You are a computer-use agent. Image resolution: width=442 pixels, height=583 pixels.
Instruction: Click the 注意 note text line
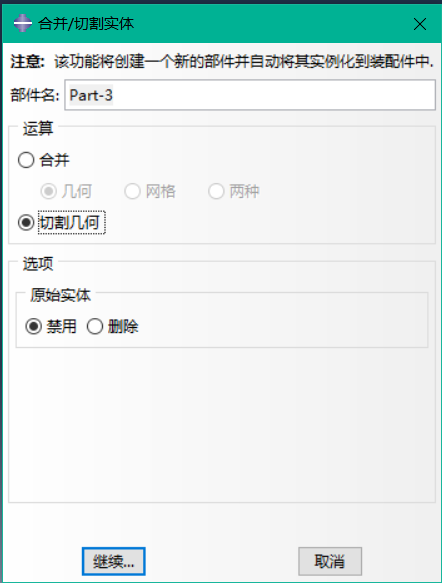tap(222, 61)
